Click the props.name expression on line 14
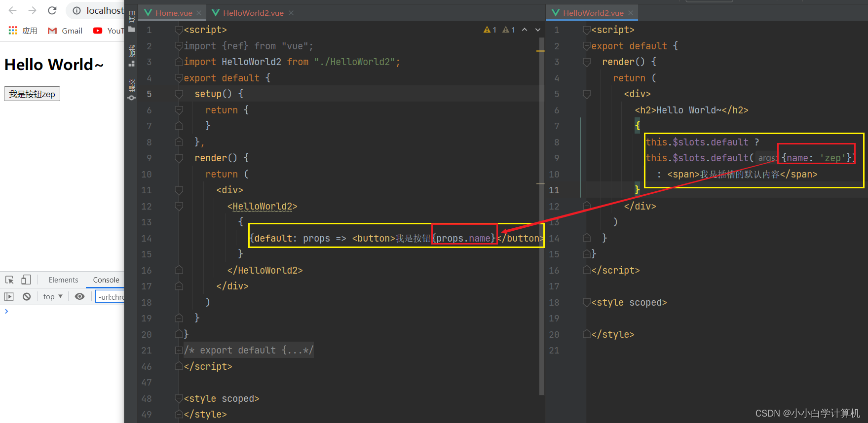This screenshot has height=423, width=868. (x=464, y=238)
